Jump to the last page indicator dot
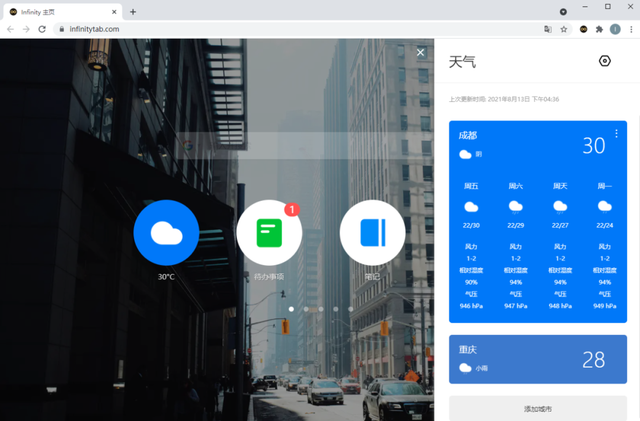Viewport: 640px width, 421px height. (x=351, y=309)
